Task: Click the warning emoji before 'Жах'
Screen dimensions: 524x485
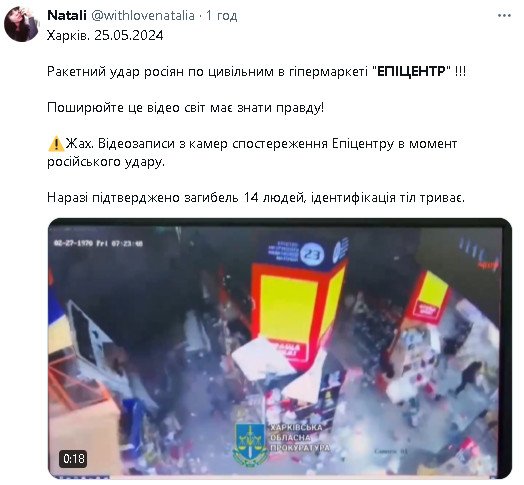Action: [x=56, y=144]
